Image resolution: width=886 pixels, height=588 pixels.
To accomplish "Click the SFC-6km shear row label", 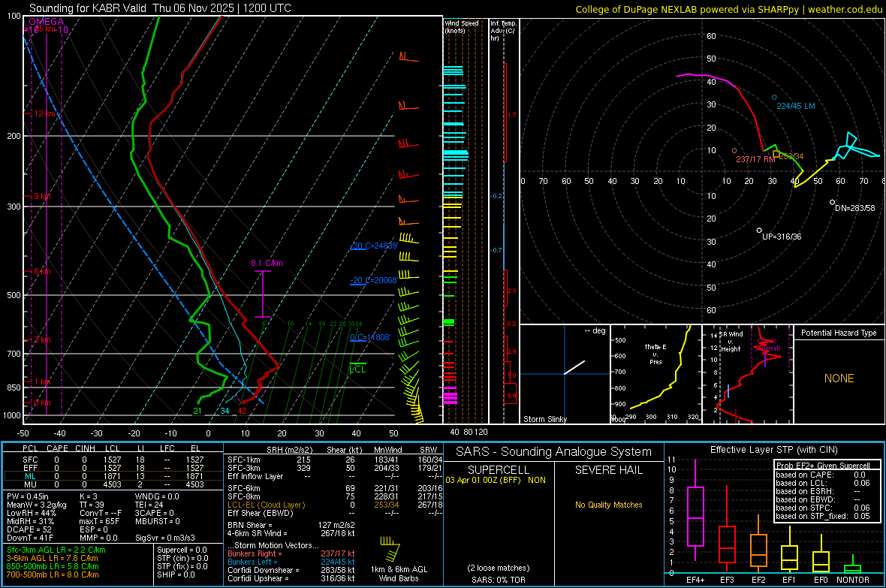I will 244,488.
